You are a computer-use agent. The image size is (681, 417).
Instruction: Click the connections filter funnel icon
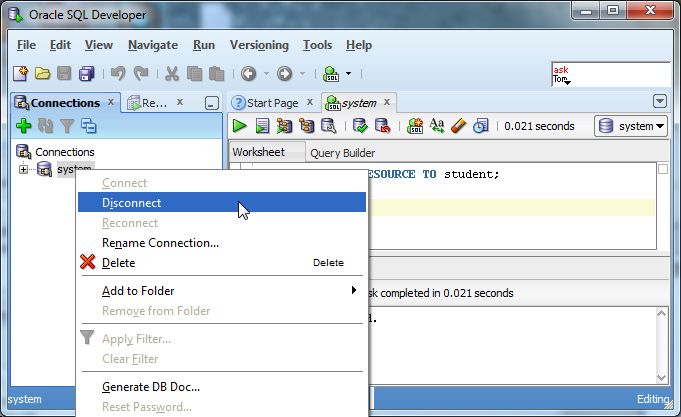67,126
